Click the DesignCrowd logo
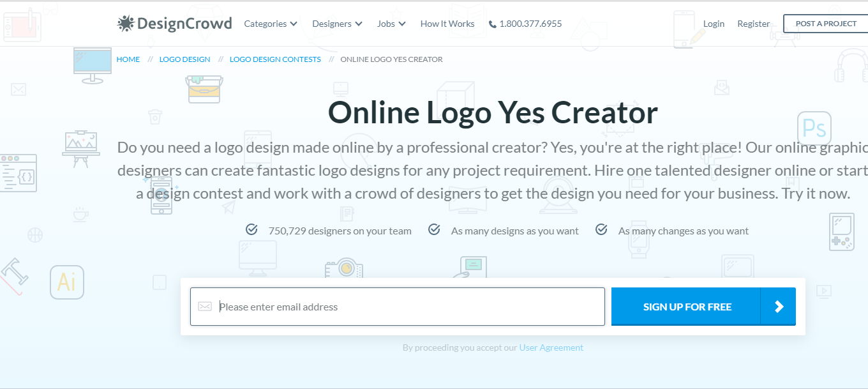The image size is (868, 389). point(174,24)
